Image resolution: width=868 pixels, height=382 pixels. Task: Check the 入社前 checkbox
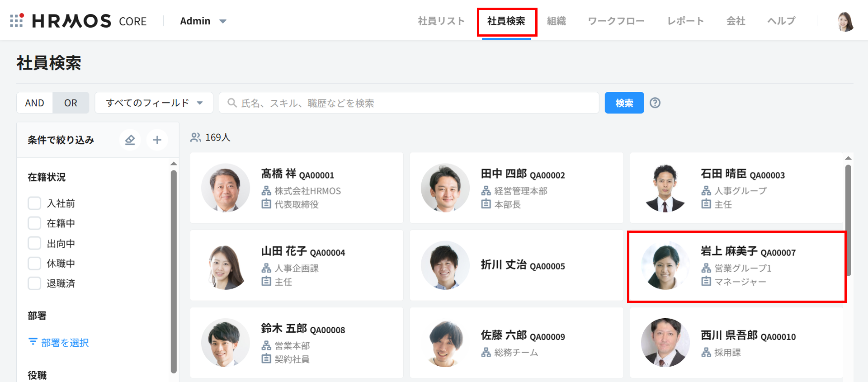(35, 203)
